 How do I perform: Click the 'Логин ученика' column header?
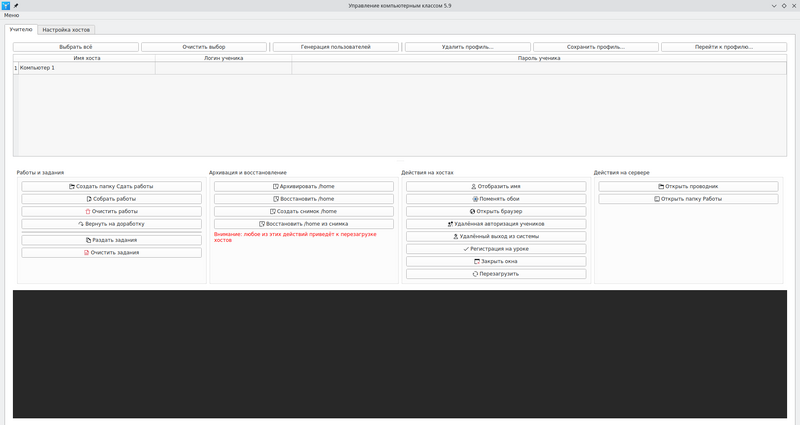223,59
